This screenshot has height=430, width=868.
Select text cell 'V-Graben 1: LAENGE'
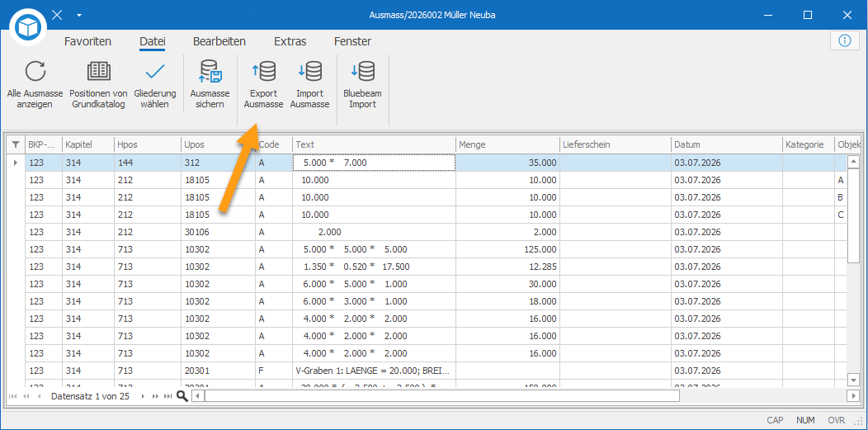click(x=374, y=371)
